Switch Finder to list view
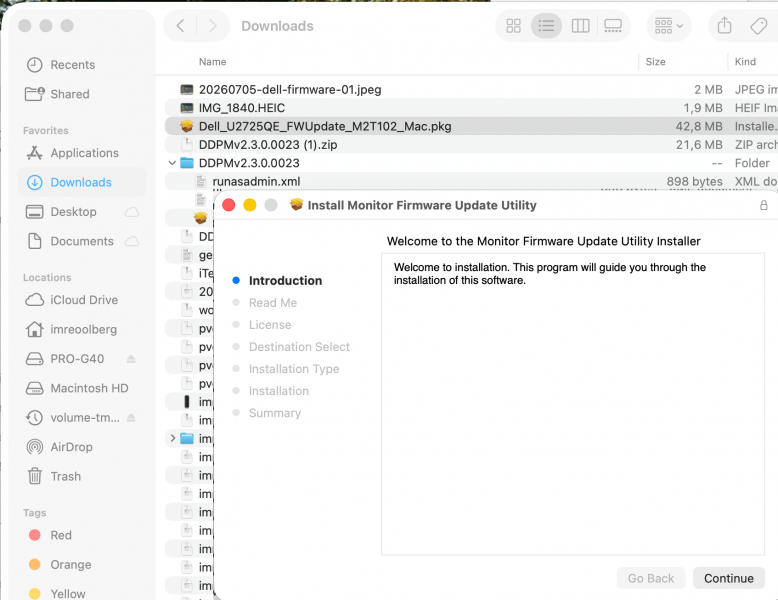The width and height of the screenshot is (778, 600). pos(546,26)
